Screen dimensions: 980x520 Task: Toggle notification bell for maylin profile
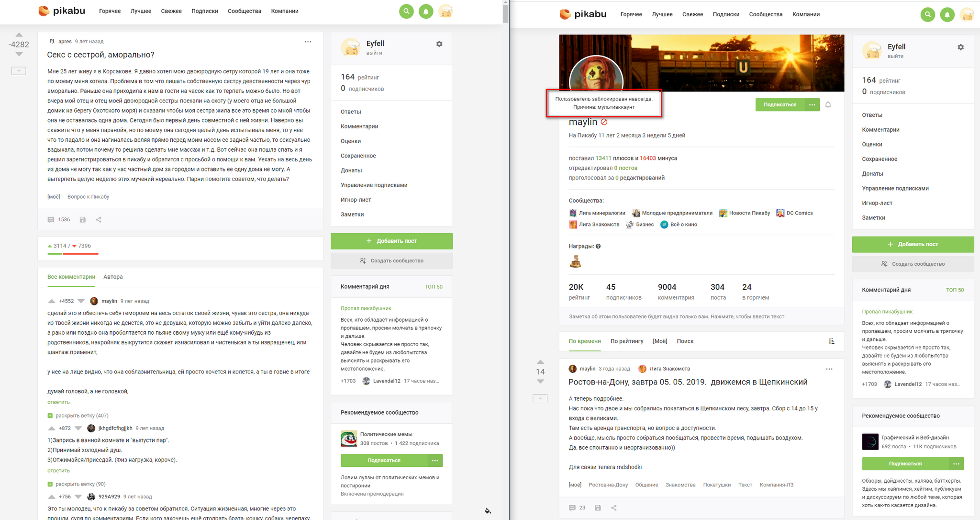(x=828, y=105)
